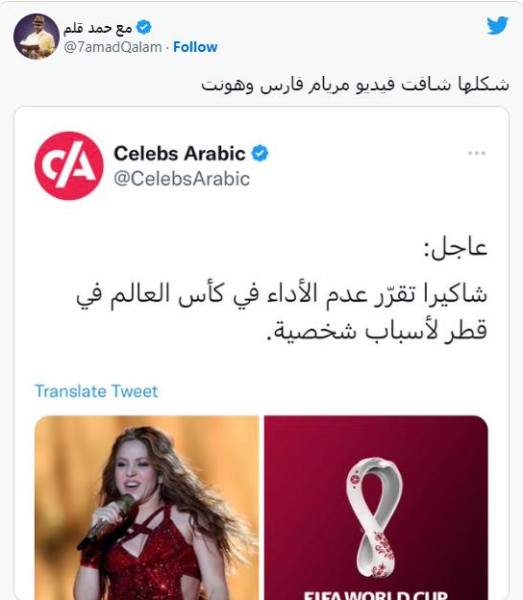Open the Celebs Arabic red logo avatar
Viewport: 523px width, 600px height.
[69, 166]
